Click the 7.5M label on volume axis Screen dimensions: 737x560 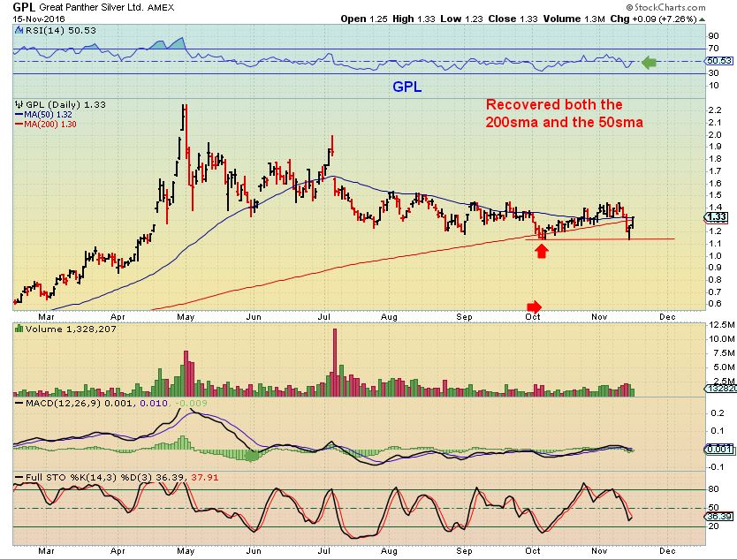coord(724,352)
